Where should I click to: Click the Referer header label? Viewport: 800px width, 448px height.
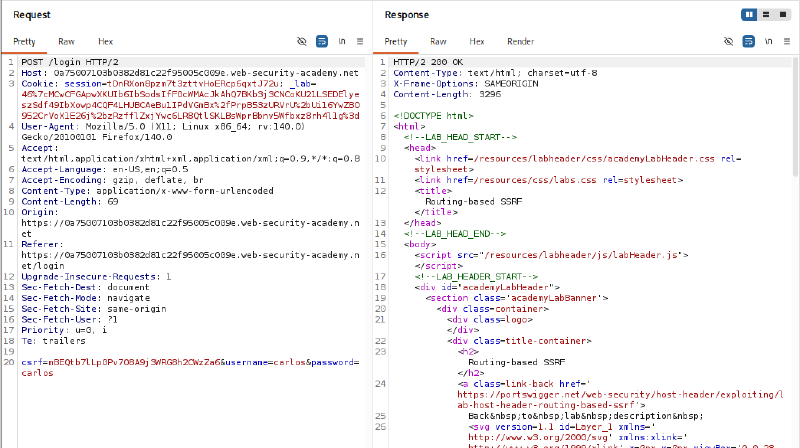42,244
